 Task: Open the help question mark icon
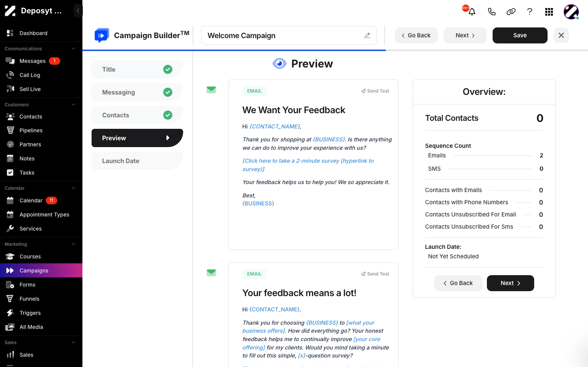(530, 12)
